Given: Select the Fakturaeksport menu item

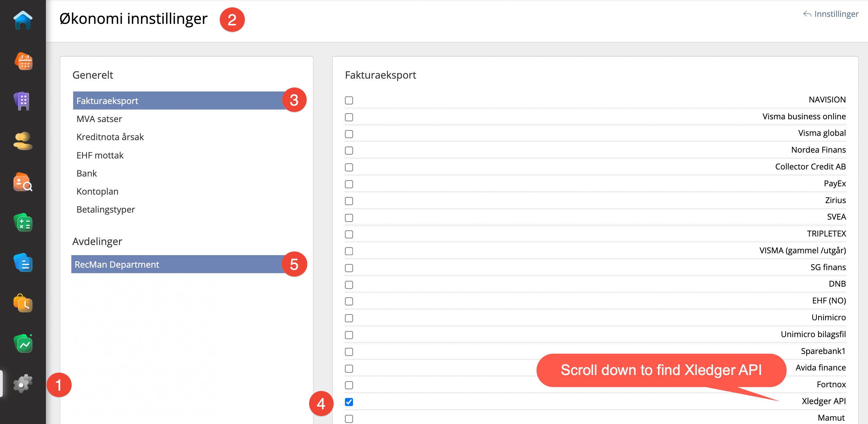Looking at the screenshot, I should click(107, 101).
